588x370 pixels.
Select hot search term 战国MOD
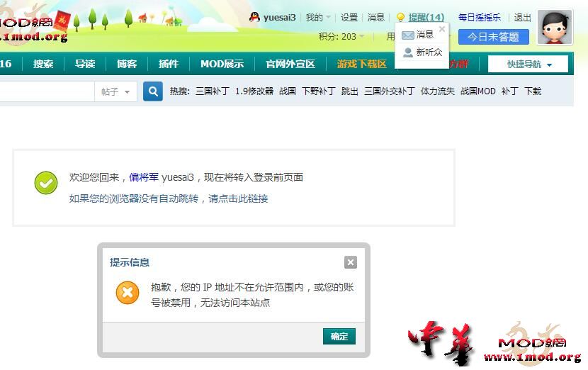(477, 91)
